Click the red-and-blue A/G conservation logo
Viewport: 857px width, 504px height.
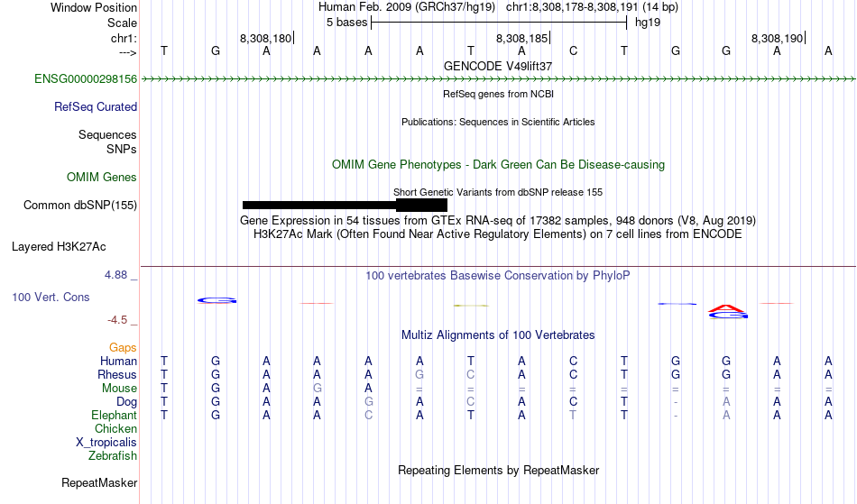(x=727, y=312)
